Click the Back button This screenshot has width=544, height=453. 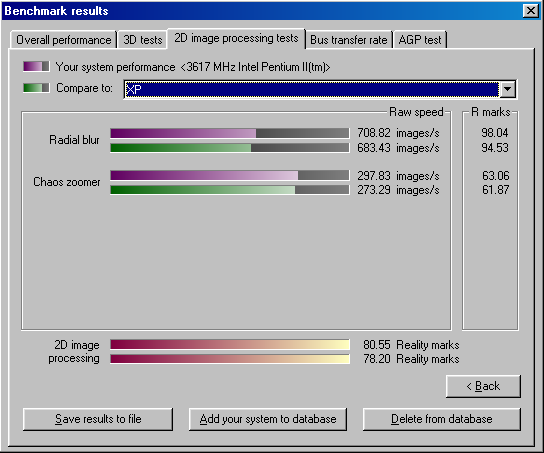tap(483, 386)
